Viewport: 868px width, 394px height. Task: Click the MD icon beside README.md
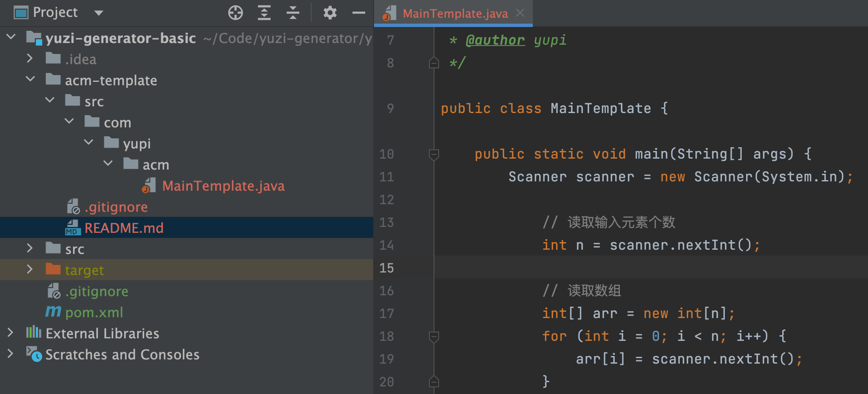(x=73, y=227)
